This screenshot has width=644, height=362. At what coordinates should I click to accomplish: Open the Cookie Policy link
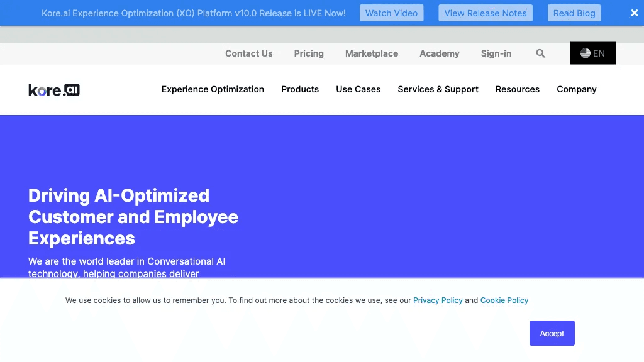click(x=504, y=300)
